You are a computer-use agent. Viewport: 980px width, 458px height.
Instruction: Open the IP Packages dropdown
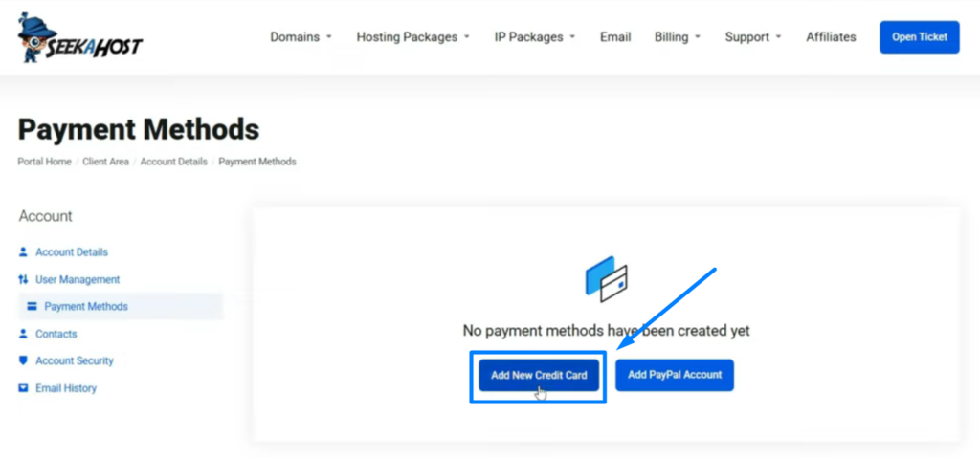[534, 37]
